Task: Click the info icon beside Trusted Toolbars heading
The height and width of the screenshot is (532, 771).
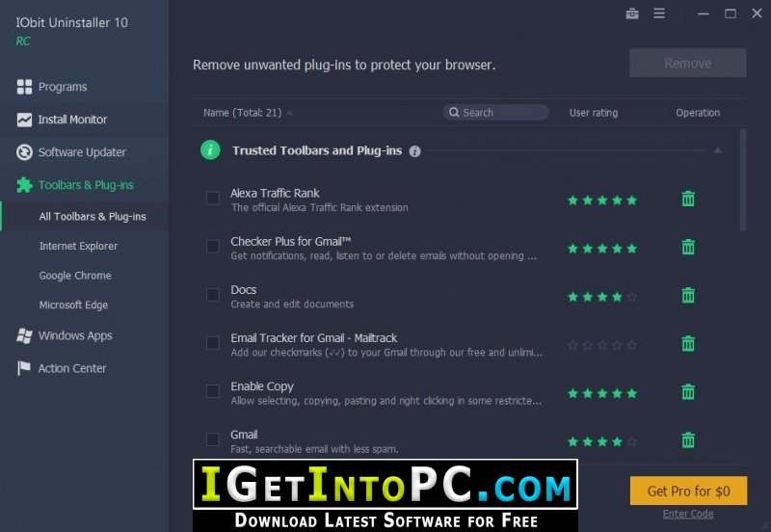Action: (415, 151)
